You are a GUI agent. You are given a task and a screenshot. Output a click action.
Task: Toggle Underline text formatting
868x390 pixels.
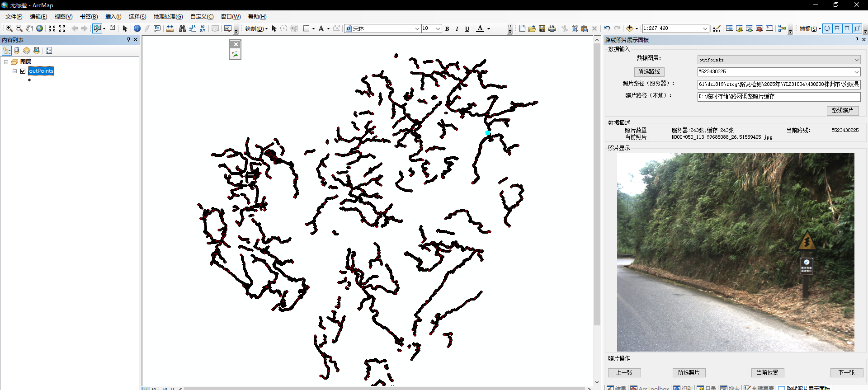(x=467, y=28)
